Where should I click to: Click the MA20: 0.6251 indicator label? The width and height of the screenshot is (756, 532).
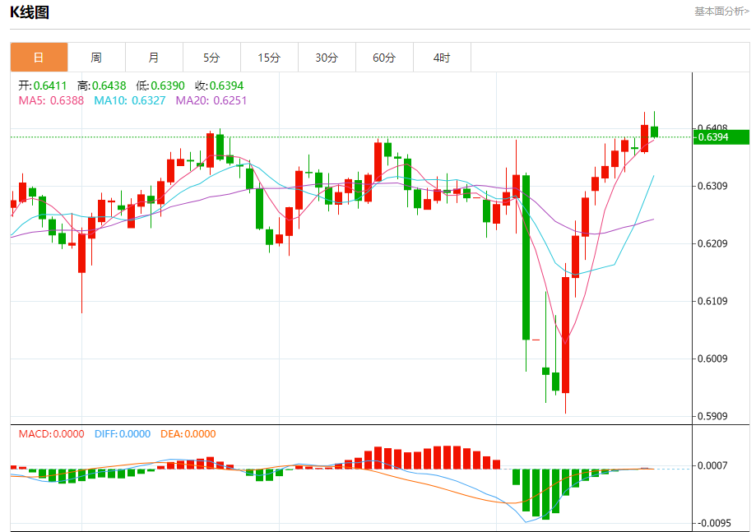pos(211,100)
